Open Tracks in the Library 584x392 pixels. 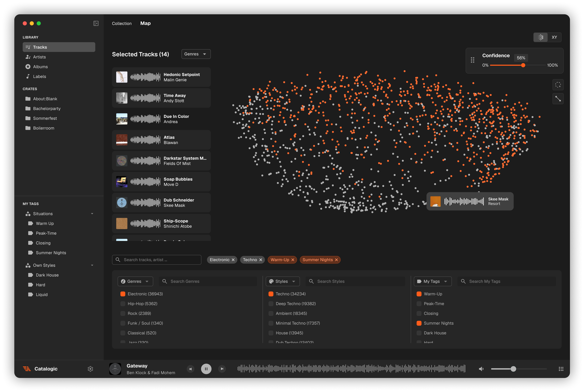pyautogui.click(x=59, y=47)
